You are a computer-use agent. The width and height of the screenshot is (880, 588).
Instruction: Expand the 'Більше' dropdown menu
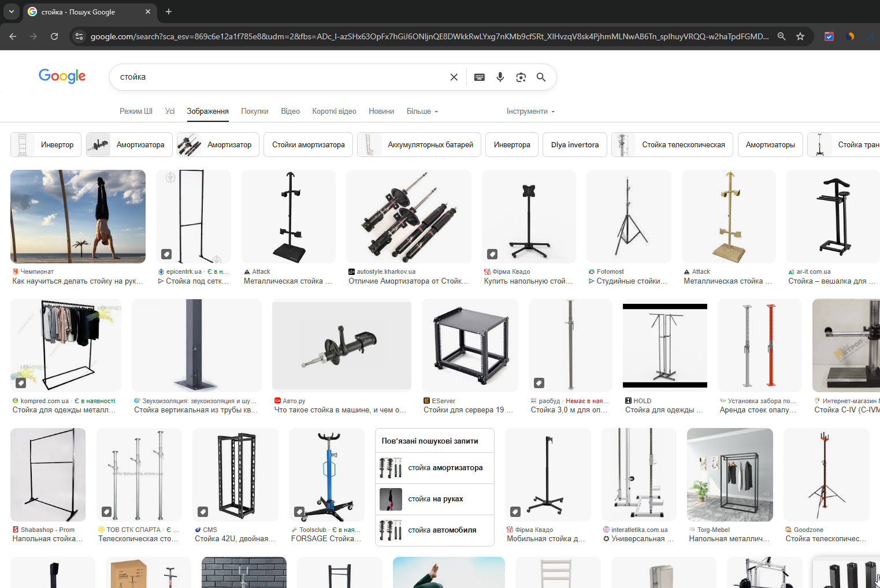422,111
